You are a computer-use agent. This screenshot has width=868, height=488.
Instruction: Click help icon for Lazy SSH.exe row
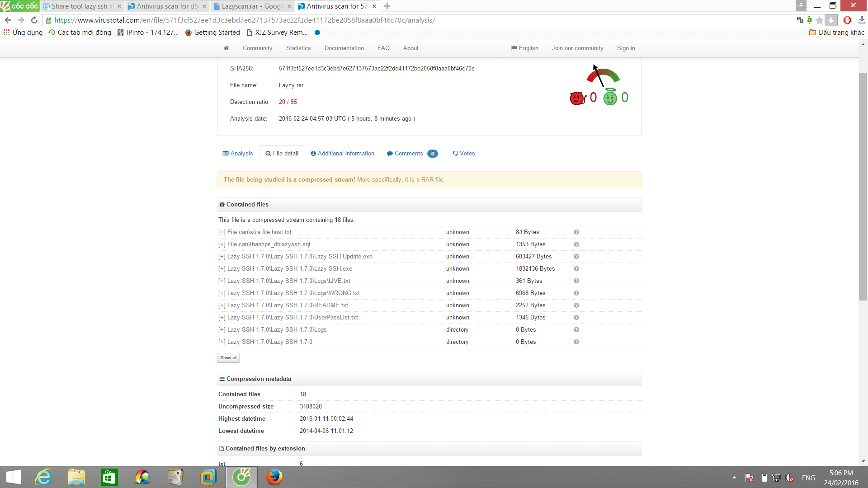tap(576, 268)
